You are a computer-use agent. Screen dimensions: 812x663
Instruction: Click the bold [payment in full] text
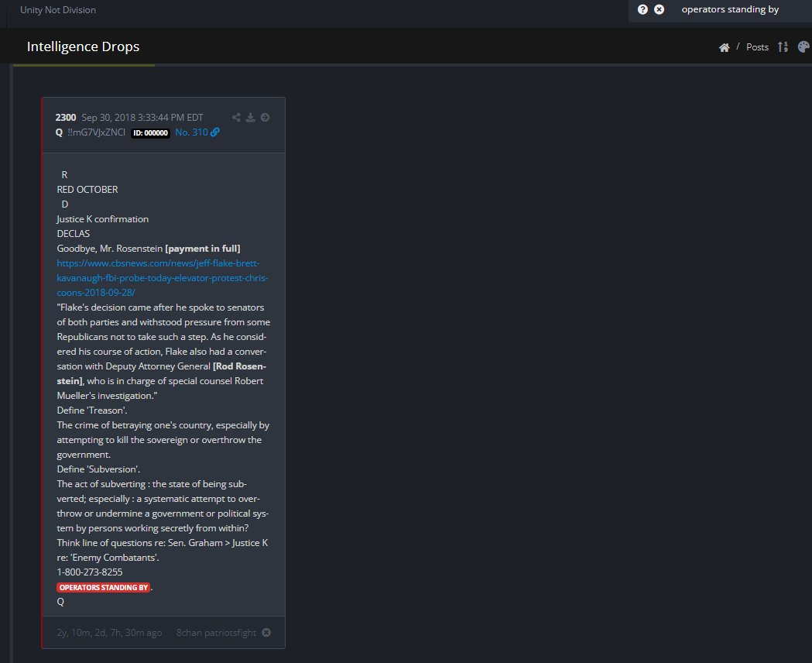tap(203, 249)
